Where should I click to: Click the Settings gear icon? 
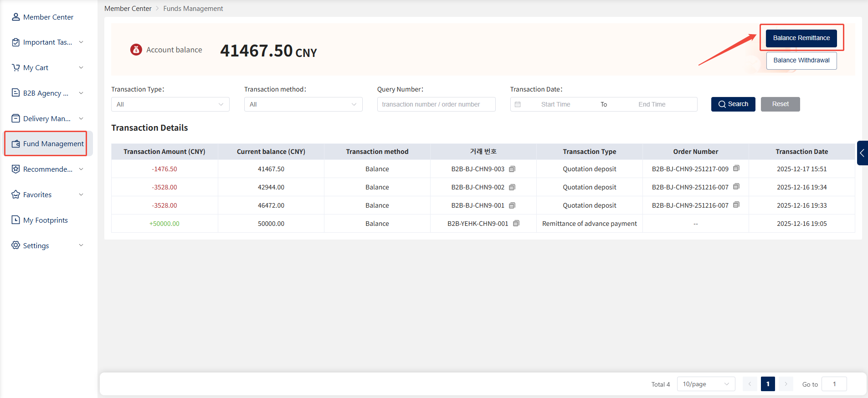click(15, 245)
